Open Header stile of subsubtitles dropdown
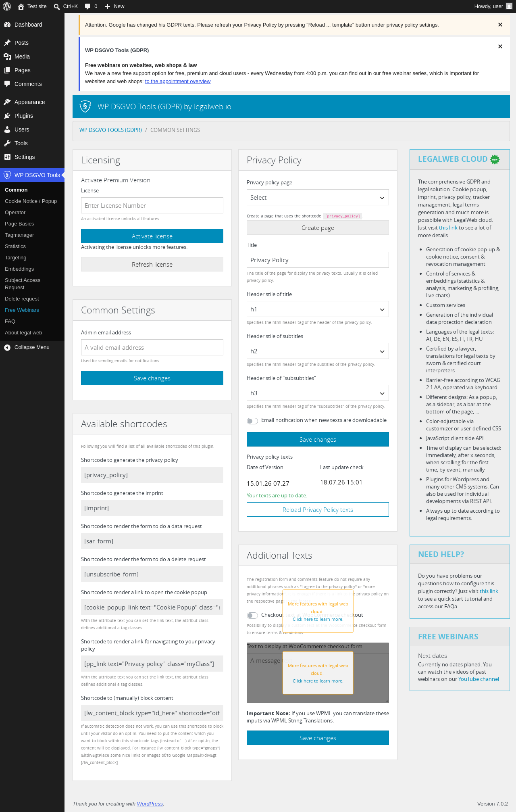 coord(318,393)
